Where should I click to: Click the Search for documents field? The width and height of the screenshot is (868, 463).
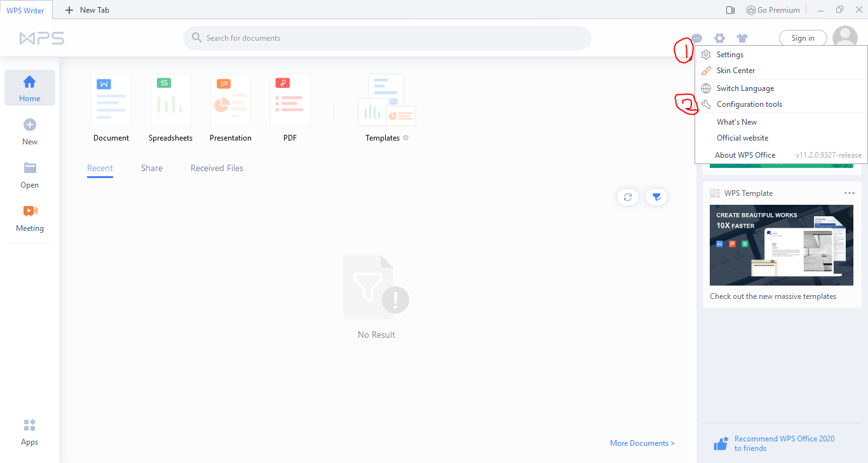[x=387, y=38]
